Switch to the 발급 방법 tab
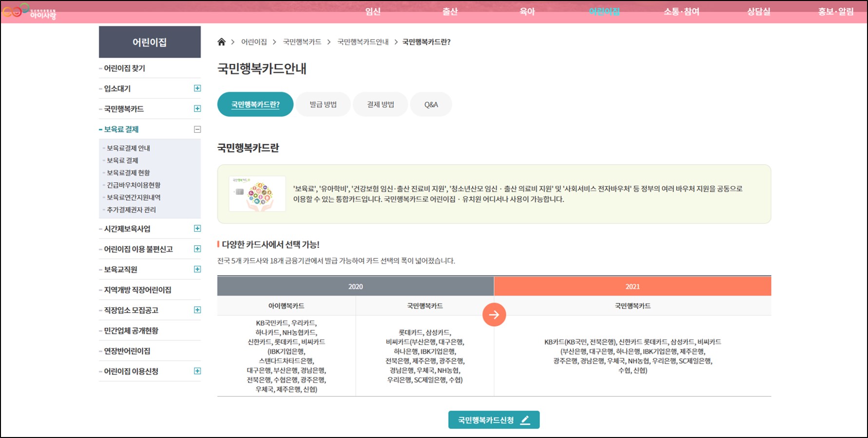The height and width of the screenshot is (438, 868). pos(323,104)
